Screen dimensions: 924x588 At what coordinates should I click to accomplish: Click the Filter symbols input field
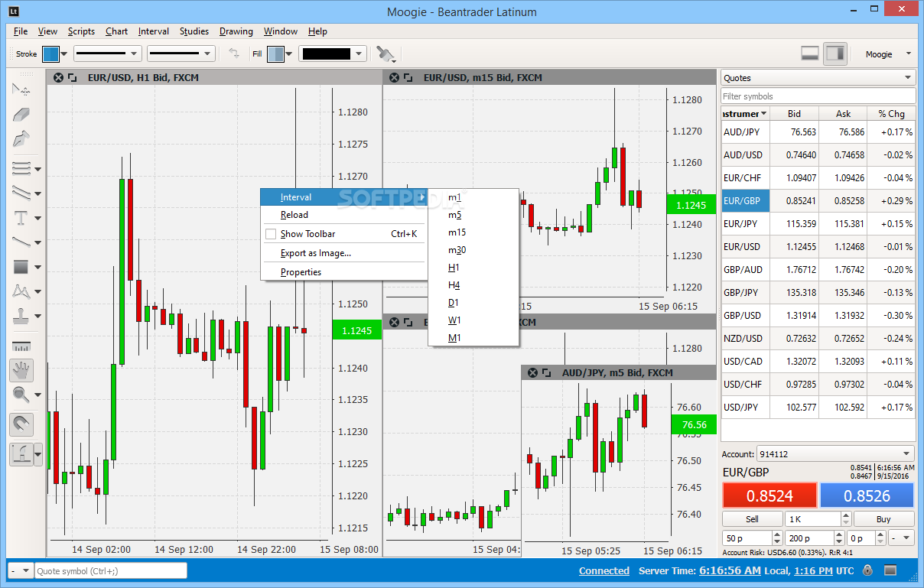(x=818, y=96)
